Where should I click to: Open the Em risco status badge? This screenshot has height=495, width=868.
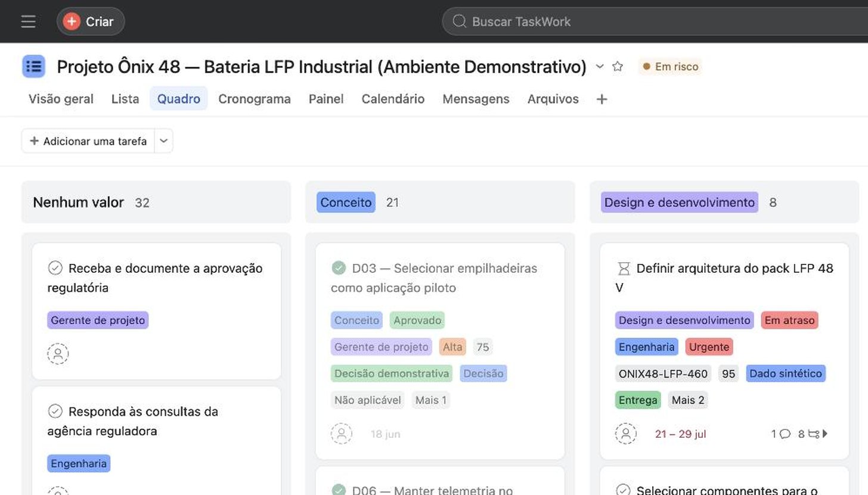(670, 67)
